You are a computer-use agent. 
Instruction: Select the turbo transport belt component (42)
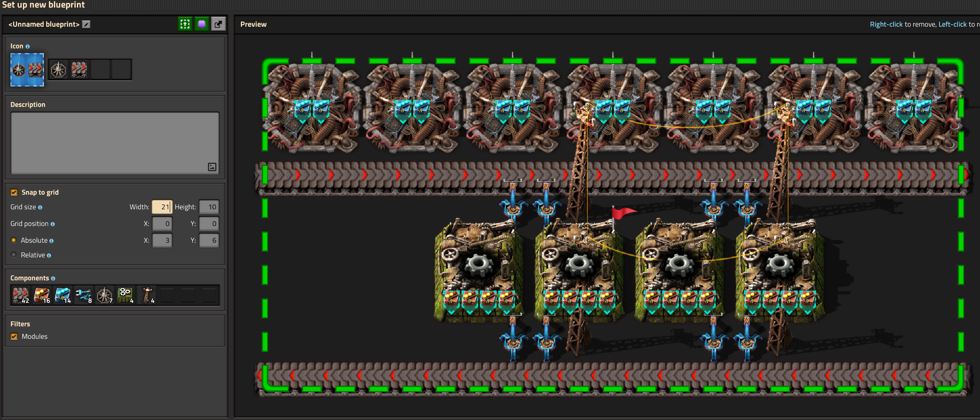(x=20, y=295)
